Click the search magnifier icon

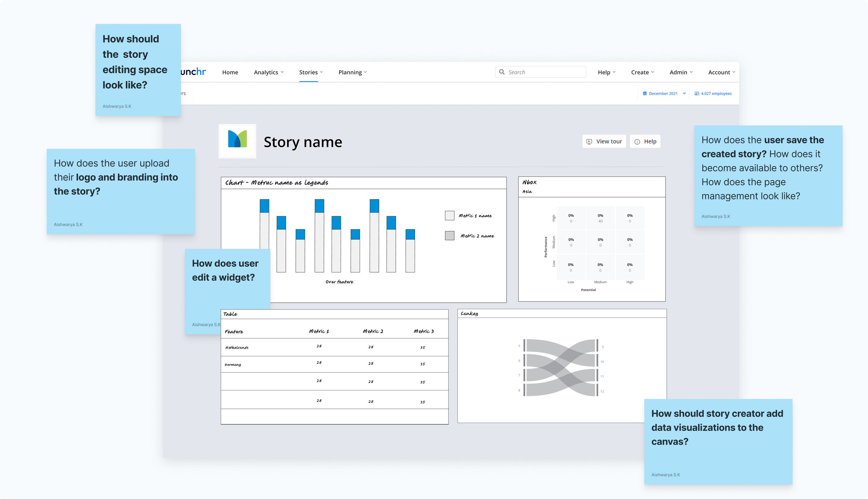[502, 72]
